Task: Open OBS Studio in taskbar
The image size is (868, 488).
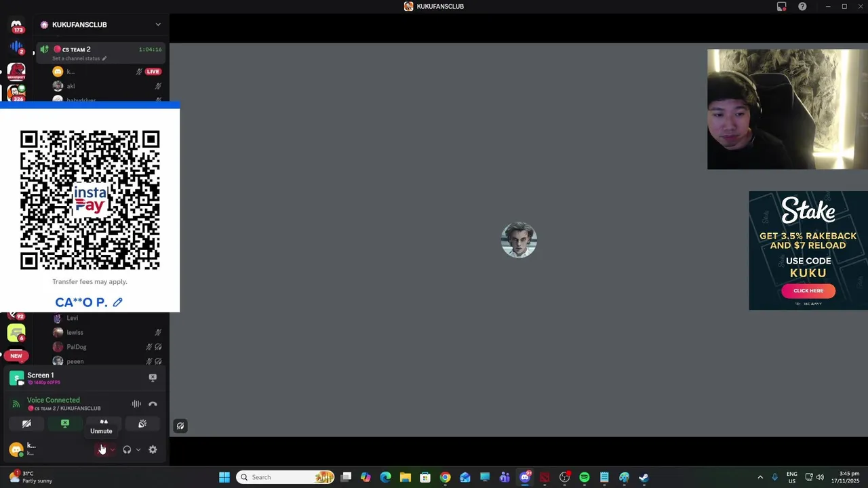Action: coord(564,477)
